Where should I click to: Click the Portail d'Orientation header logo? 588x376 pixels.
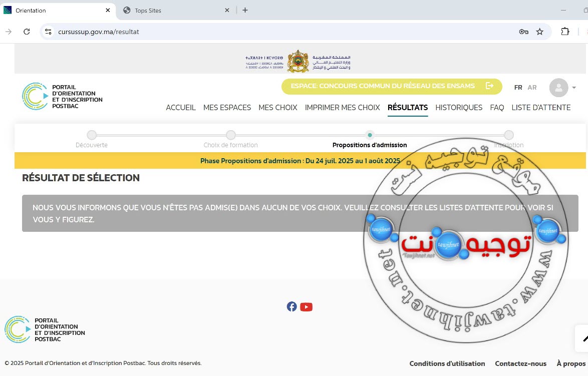[x=62, y=96]
